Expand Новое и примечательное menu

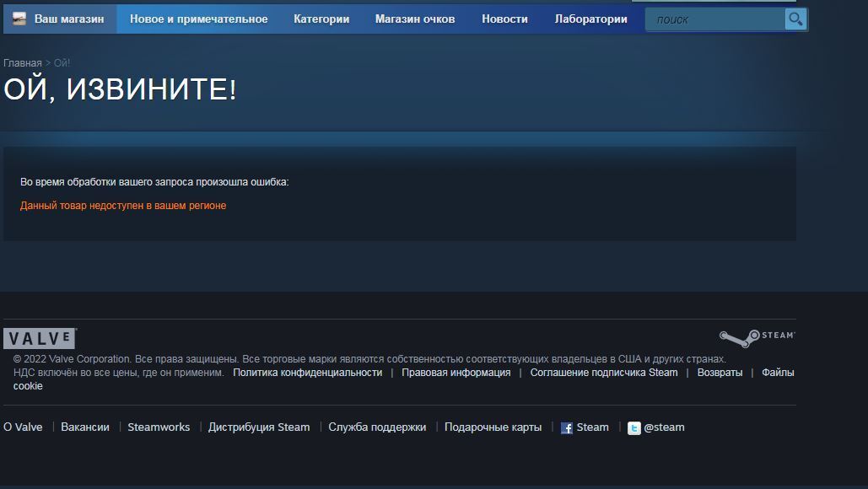(198, 19)
